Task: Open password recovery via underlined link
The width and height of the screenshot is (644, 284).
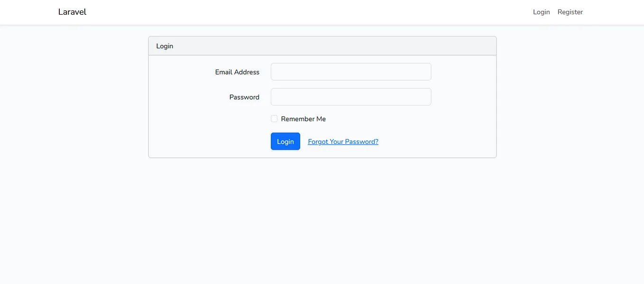Action: (343, 141)
